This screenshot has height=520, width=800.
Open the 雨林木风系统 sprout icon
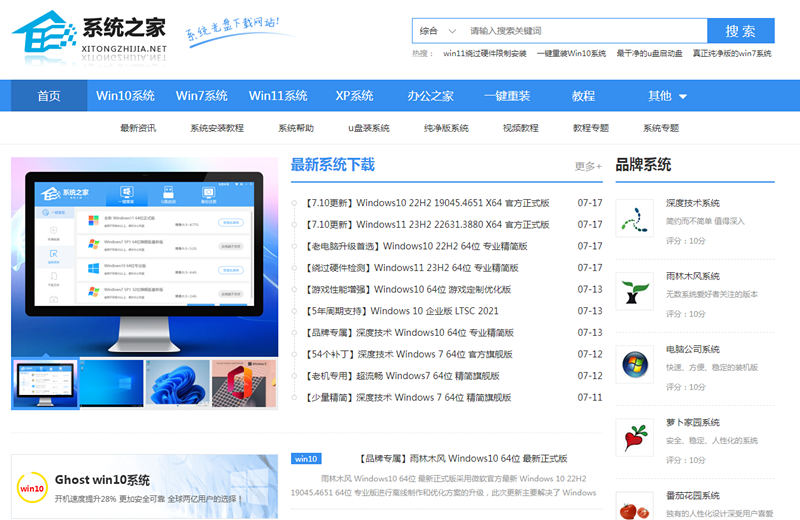634,291
